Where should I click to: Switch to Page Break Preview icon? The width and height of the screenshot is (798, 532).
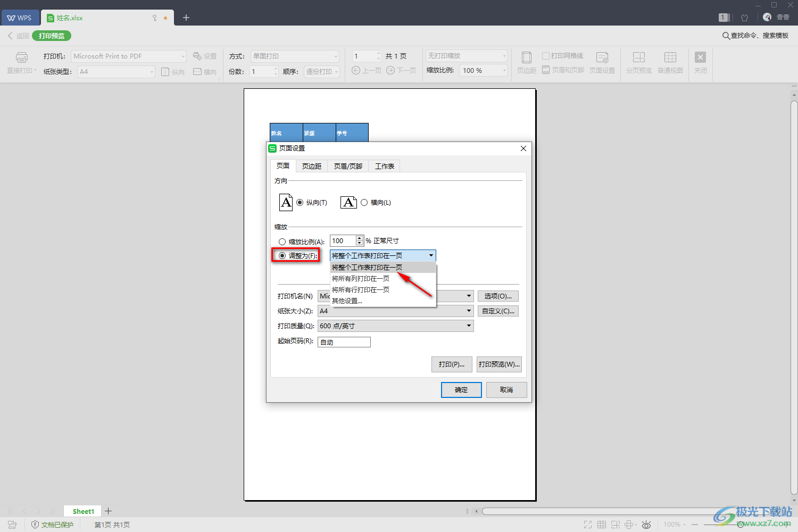639,57
